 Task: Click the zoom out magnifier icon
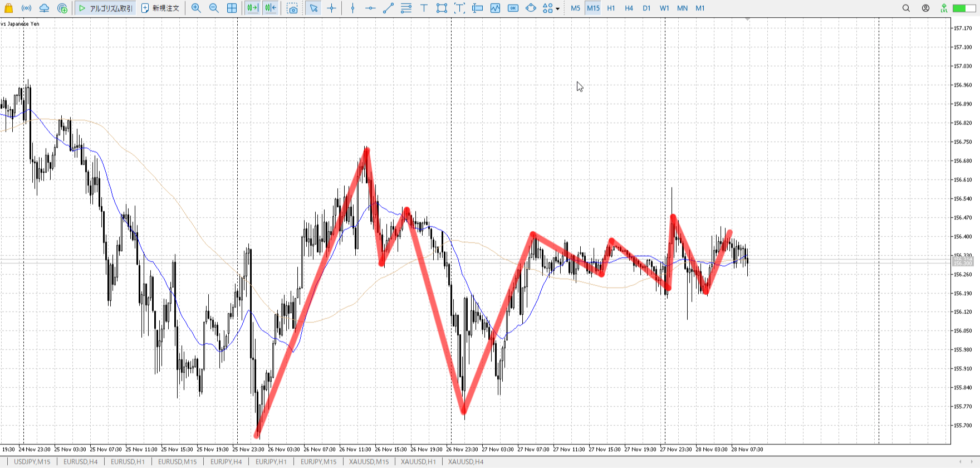[214, 8]
